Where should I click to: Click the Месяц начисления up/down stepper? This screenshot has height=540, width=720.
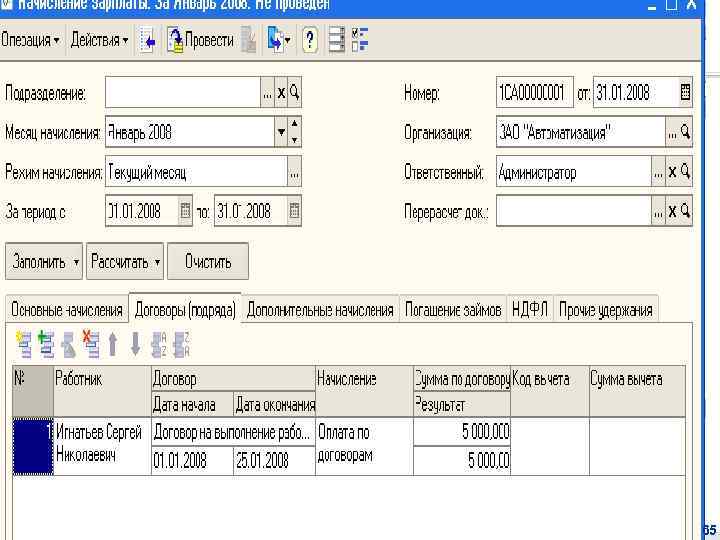(x=295, y=132)
